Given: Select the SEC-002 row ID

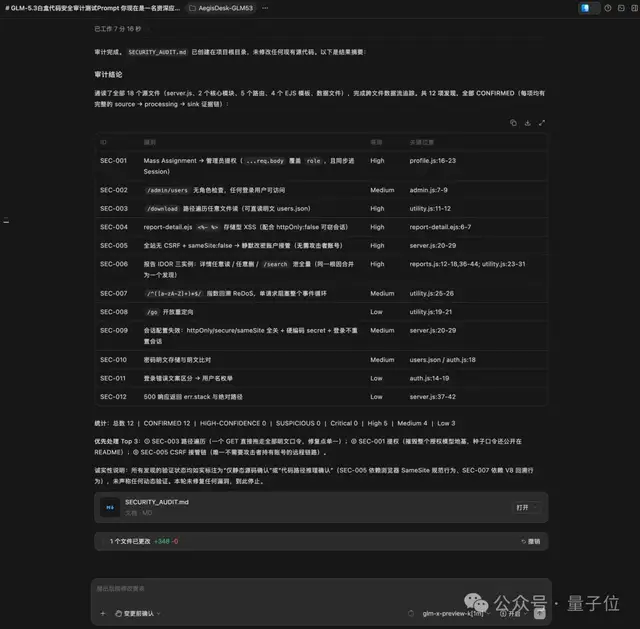Looking at the screenshot, I should pos(113,190).
